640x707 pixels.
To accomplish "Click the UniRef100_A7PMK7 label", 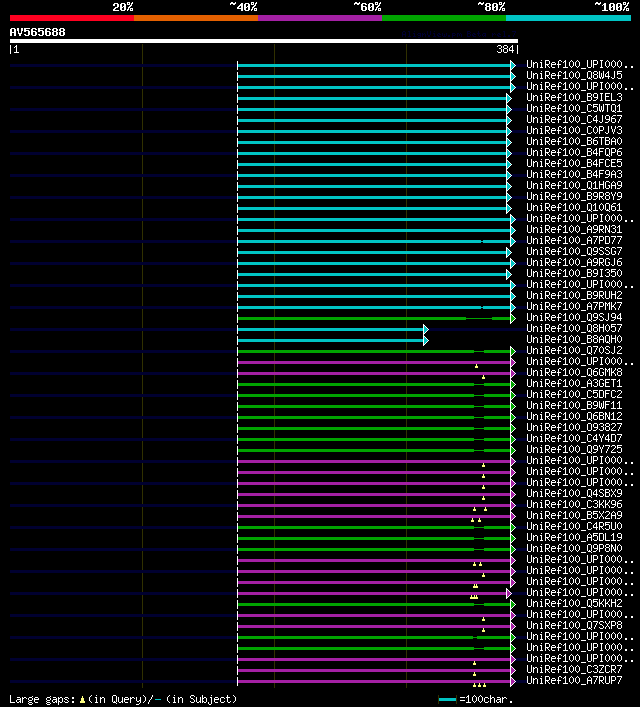I will (574, 307).
